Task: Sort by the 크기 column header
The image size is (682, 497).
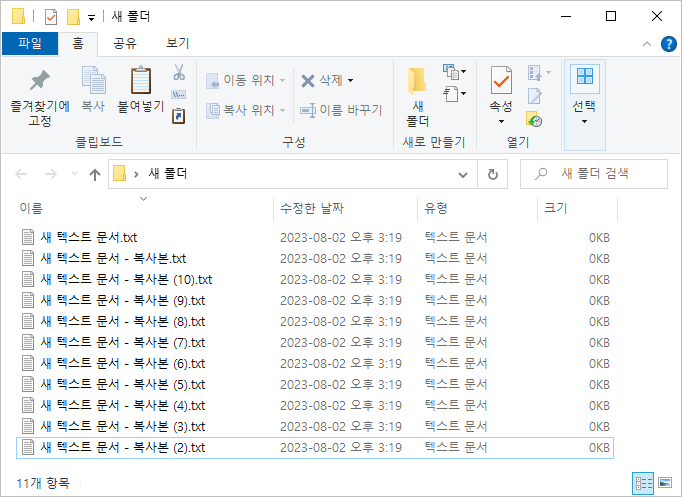Action: [578, 208]
